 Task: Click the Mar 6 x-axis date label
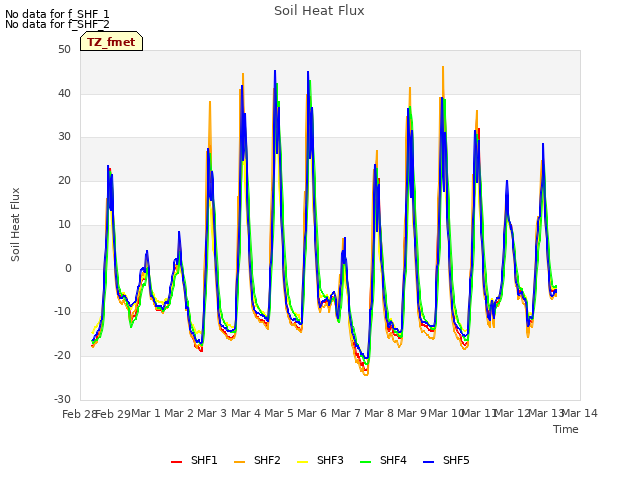pyautogui.click(x=312, y=413)
